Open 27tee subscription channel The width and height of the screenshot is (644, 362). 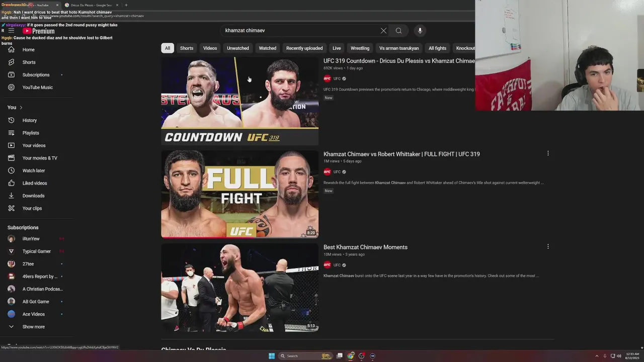36,264
